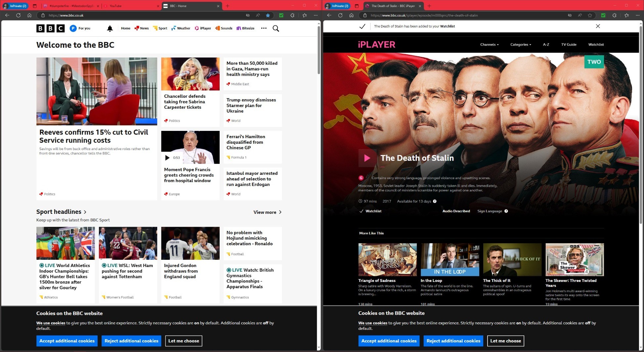Open Sounds in the BBC navigation
Image resolution: width=644 pixels, height=352 pixels.
point(224,28)
